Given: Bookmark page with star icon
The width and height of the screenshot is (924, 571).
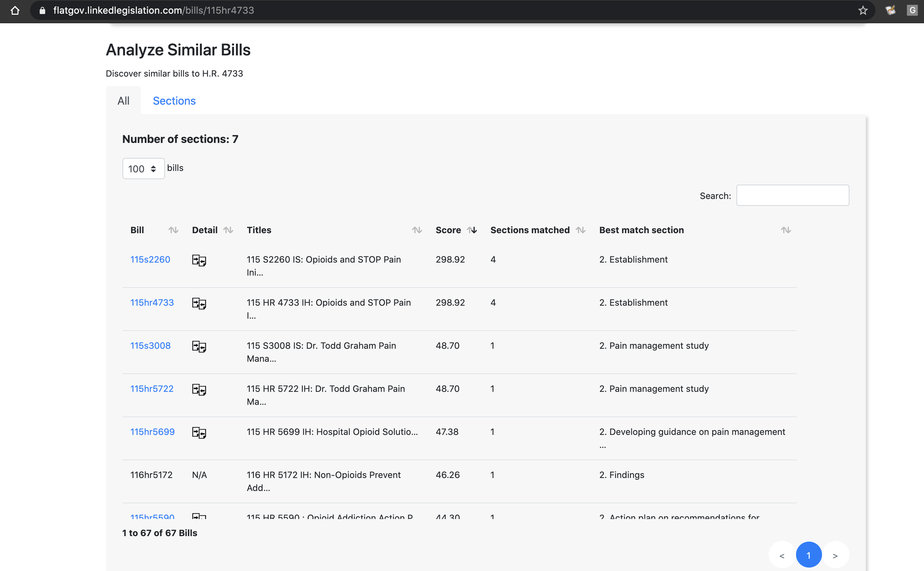Looking at the screenshot, I should 863,10.
